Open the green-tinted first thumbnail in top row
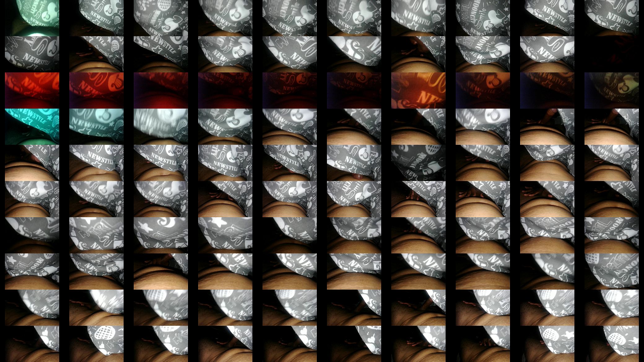 32,18
